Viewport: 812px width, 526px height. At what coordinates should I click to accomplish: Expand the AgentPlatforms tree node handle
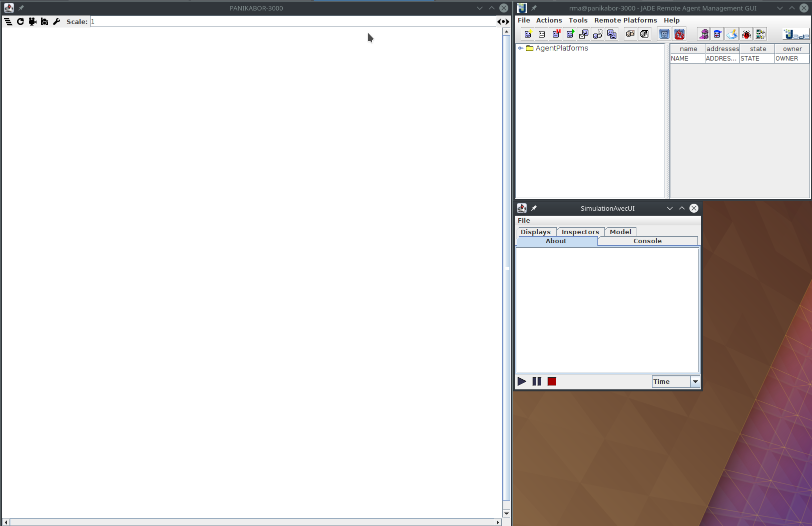click(521, 48)
